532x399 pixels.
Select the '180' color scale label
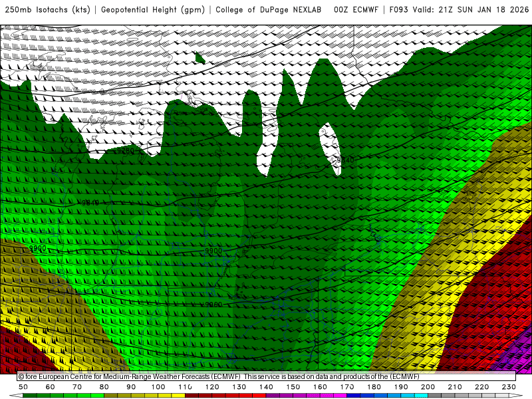click(x=374, y=387)
